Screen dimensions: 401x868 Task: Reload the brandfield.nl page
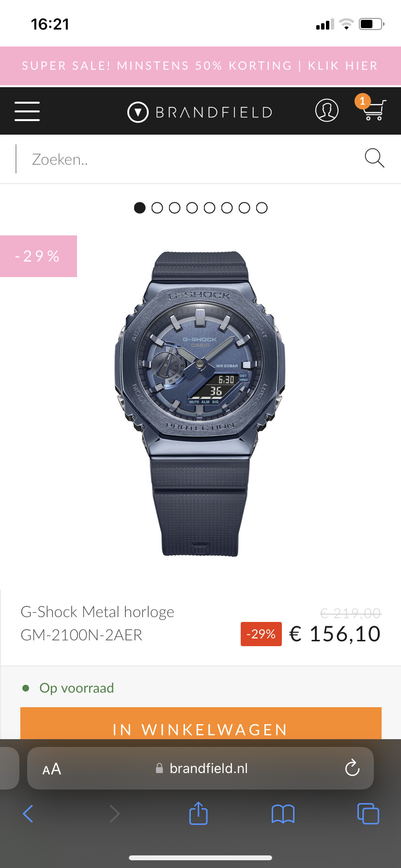coord(352,768)
